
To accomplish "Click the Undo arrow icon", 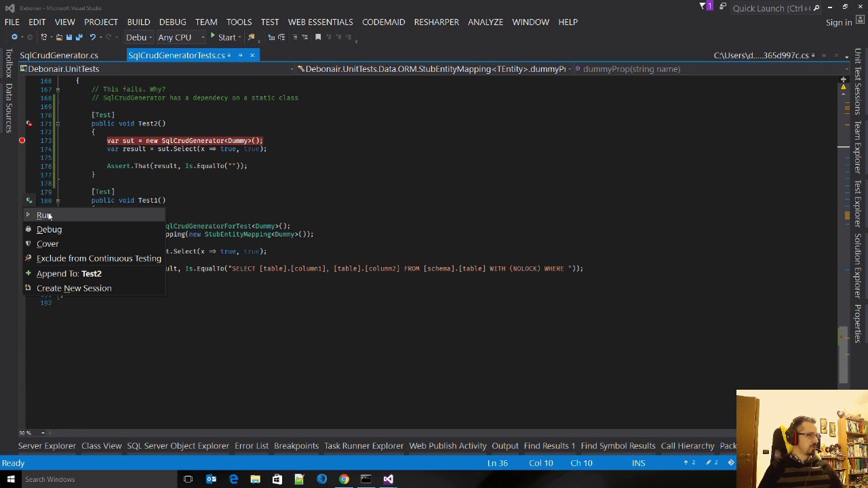I will click(92, 37).
